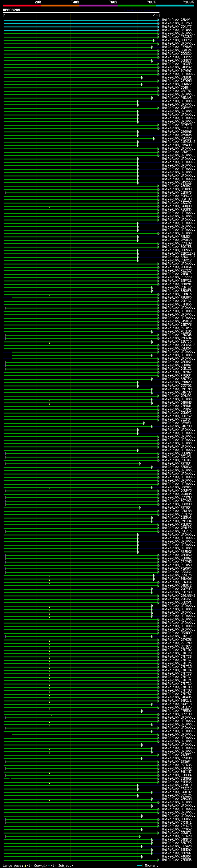
Task: Click the 232 query end position label
Action: pos(155,15)
